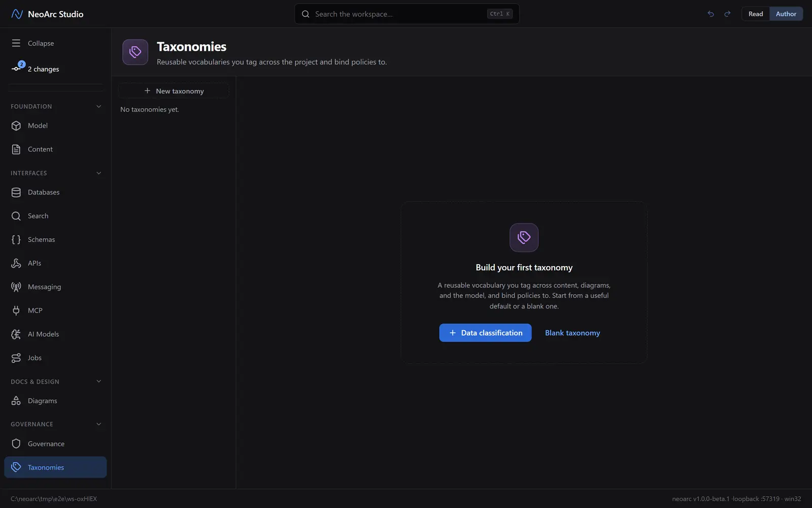Collapse the Foundation section chevron
Screen dimensions: 812x508
(x=98, y=106)
